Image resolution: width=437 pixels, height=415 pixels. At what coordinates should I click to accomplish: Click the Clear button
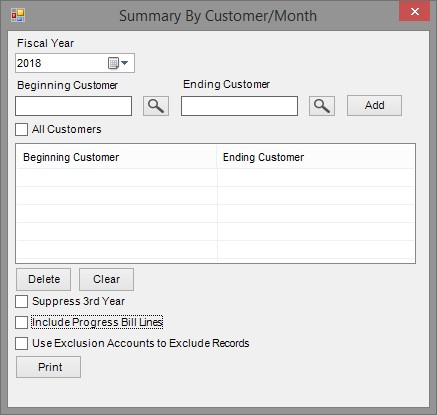click(x=106, y=279)
